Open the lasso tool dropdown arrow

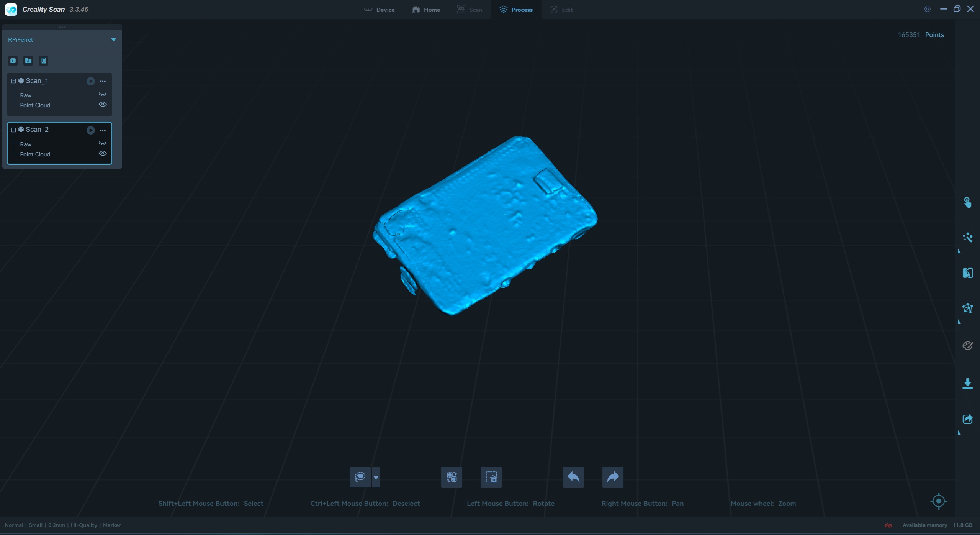pyautogui.click(x=376, y=478)
